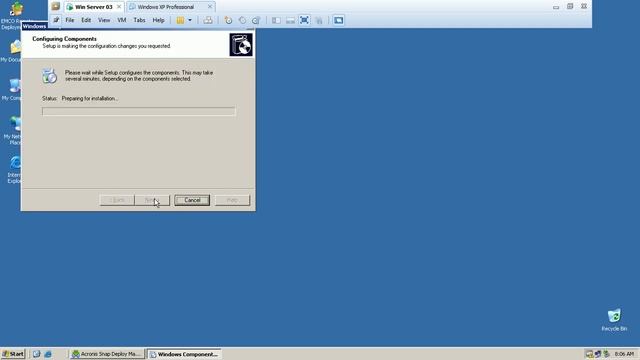Click the console view icon
The height and width of the screenshot is (360, 640).
pos(338,20)
